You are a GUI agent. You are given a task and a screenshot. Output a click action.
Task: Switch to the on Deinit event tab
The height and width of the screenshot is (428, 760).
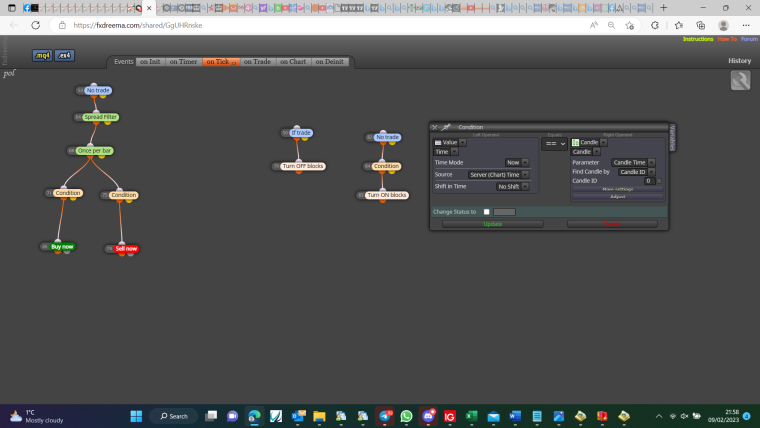point(330,62)
